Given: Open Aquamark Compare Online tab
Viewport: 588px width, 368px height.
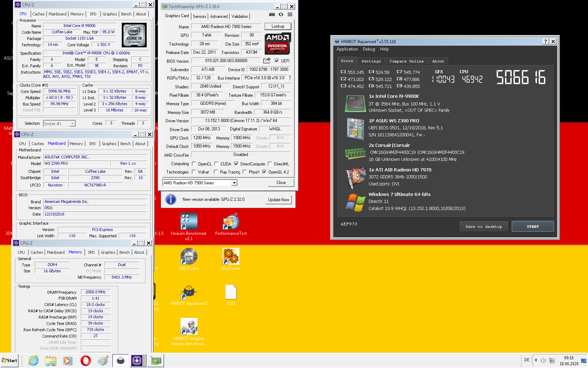Looking at the screenshot, I should pyautogui.click(x=406, y=61).
